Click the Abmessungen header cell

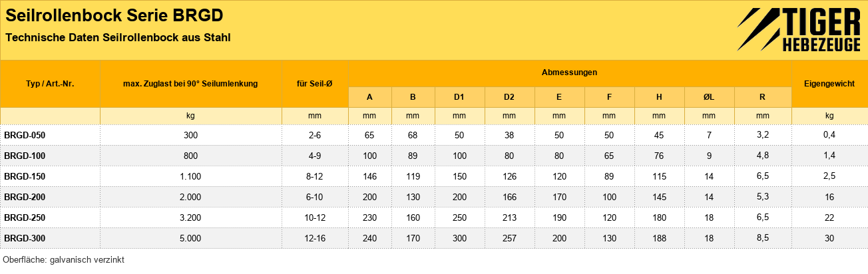(x=569, y=72)
